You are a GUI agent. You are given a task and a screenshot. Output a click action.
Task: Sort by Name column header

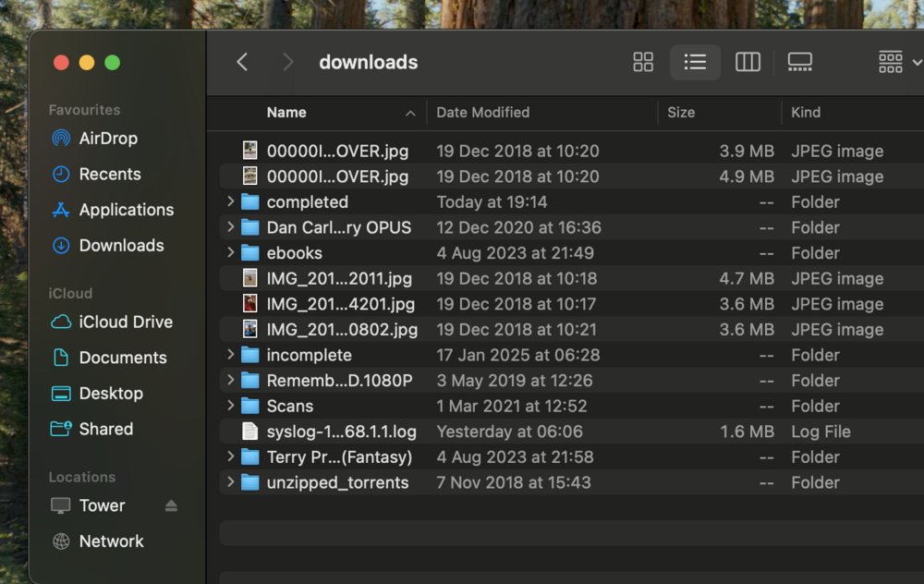tap(286, 113)
